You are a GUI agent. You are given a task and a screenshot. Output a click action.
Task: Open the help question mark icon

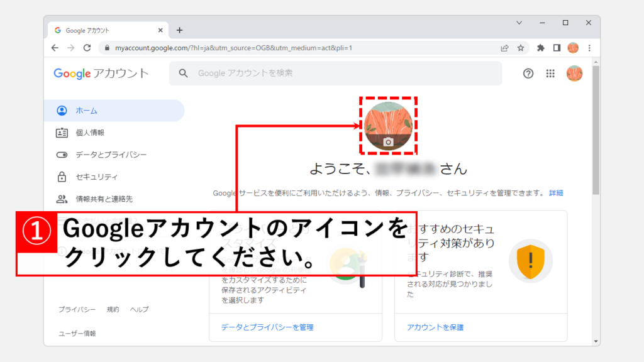[528, 74]
